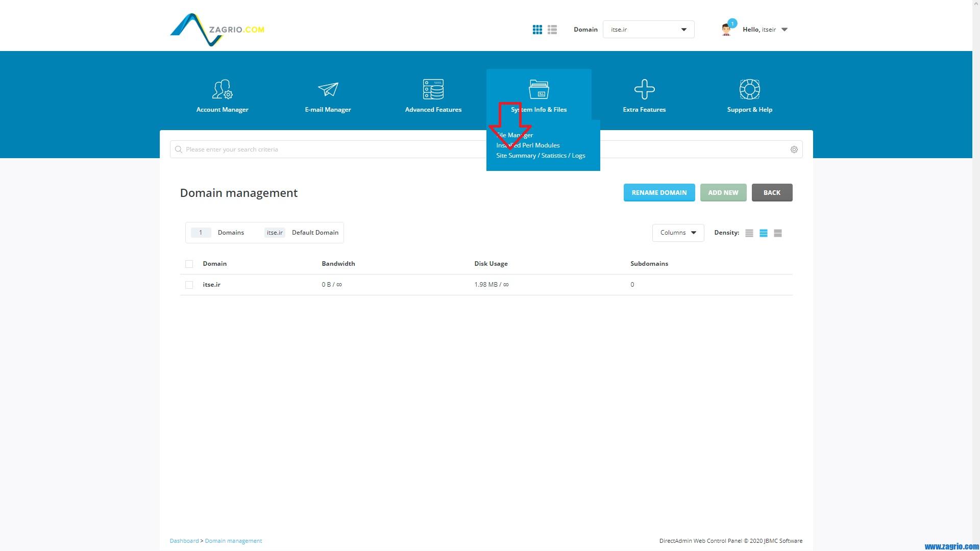Click the ADD NEW button
980x551 pixels.
click(723, 192)
